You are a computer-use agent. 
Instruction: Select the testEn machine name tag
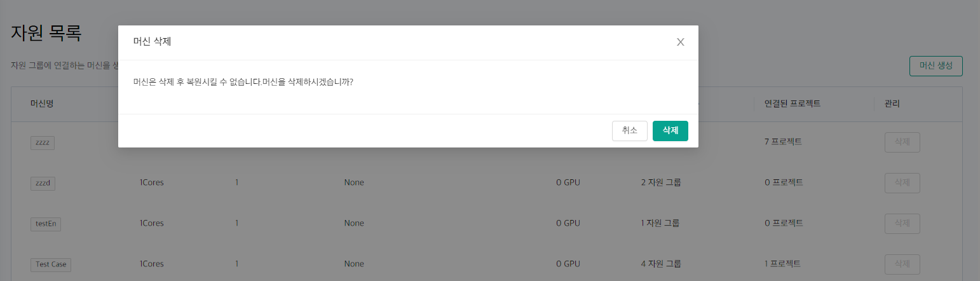click(46, 224)
